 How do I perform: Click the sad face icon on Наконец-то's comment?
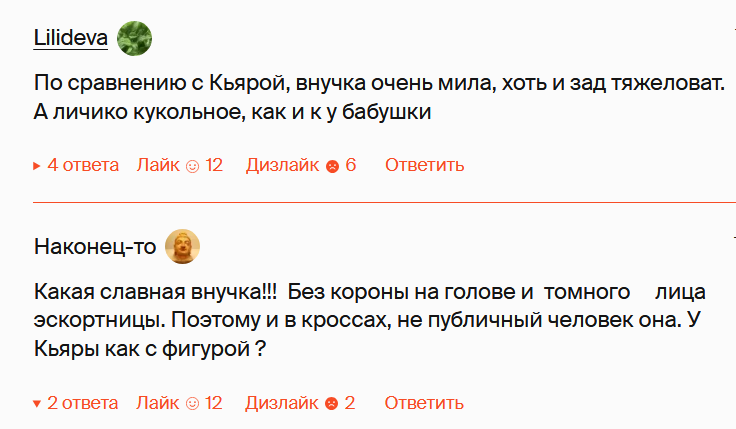(x=332, y=404)
